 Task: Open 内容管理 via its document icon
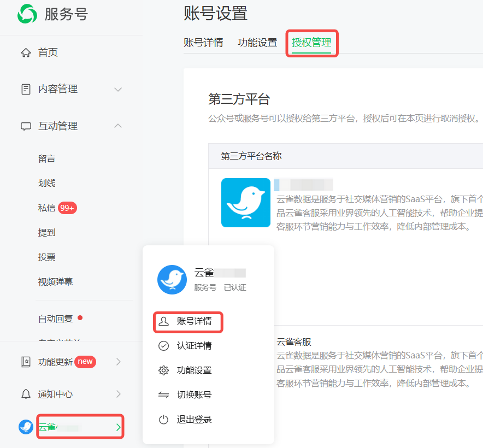click(26, 89)
